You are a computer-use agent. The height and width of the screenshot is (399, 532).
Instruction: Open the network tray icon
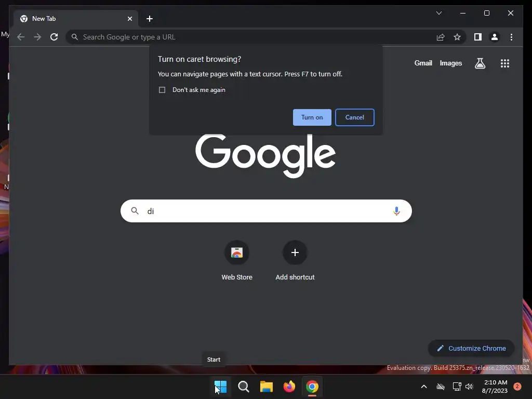(457, 387)
